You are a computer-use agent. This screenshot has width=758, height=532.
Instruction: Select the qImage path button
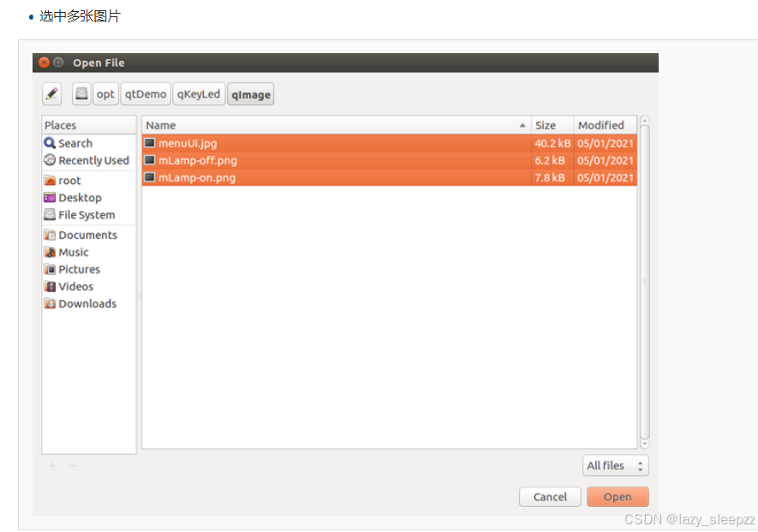pos(251,94)
